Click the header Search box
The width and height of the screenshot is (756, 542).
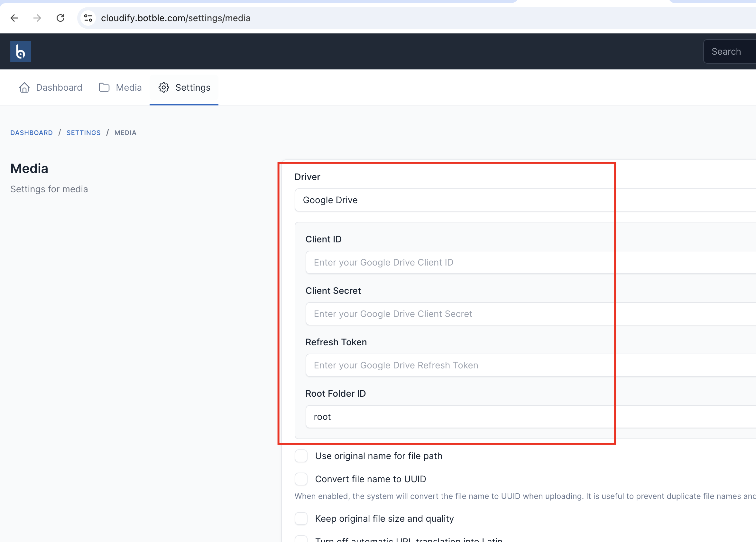(730, 51)
